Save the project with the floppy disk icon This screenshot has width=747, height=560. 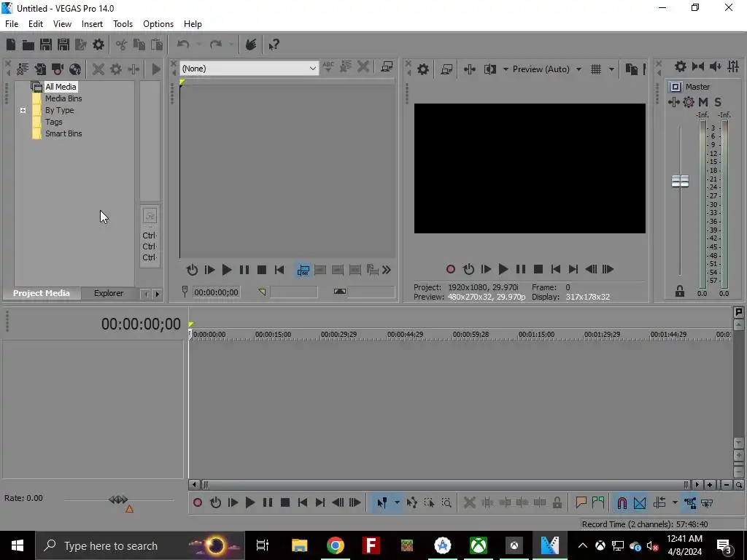(46, 44)
